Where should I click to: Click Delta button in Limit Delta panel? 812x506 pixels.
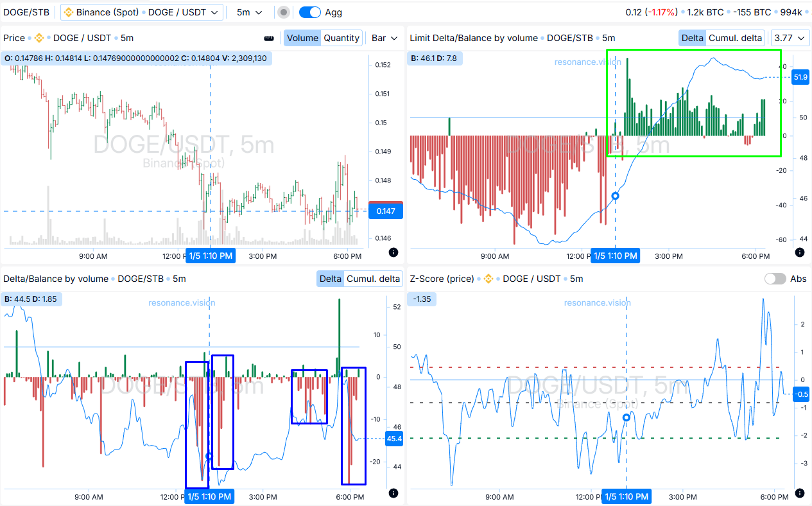[692, 38]
